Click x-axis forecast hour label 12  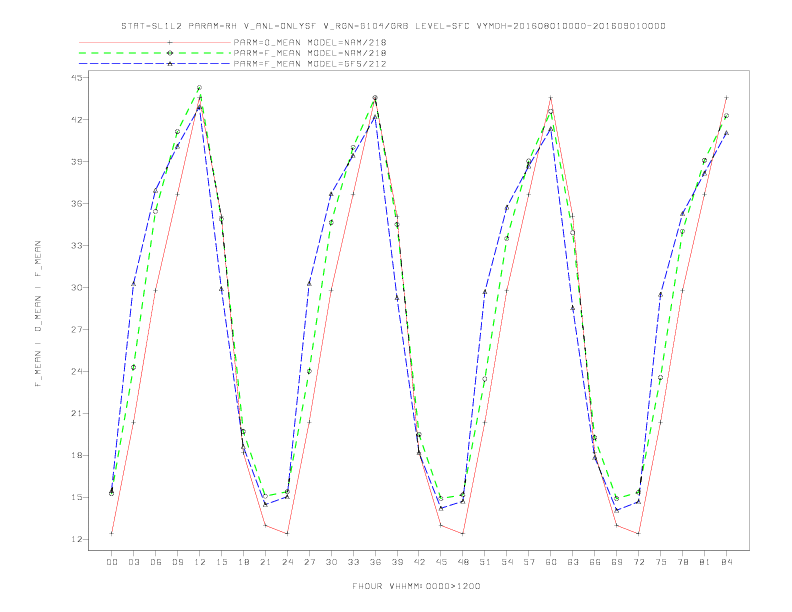tap(200, 562)
